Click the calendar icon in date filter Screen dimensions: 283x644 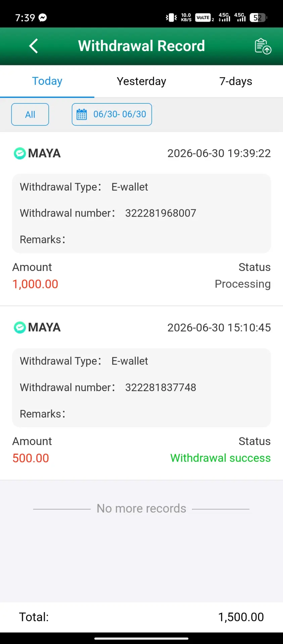coord(82,114)
